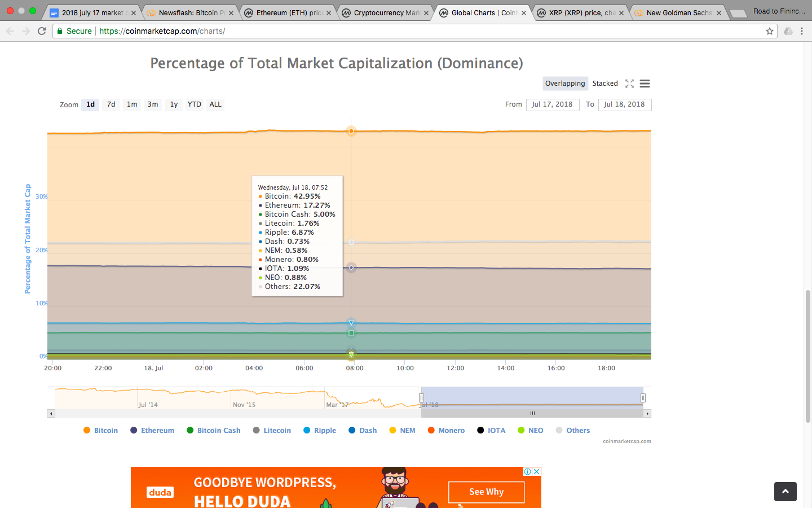Click the Google Drive extension icon
Image resolution: width=812 pixels, height=508 pixels.
tap(788, 31)
